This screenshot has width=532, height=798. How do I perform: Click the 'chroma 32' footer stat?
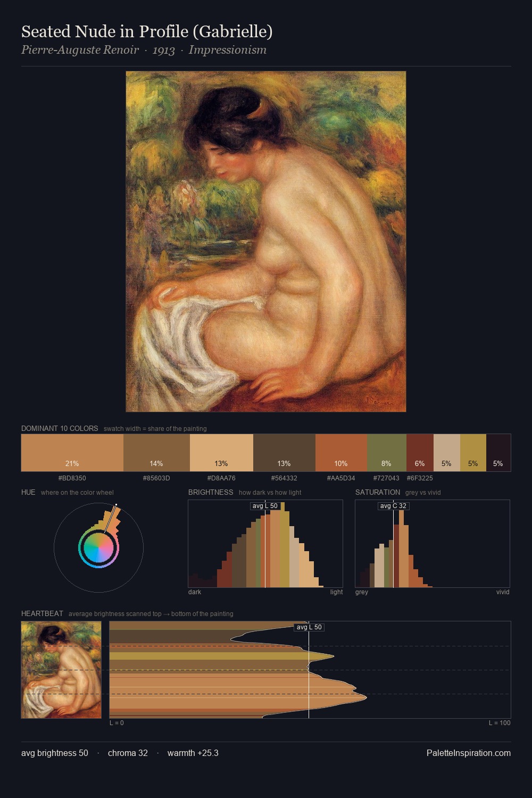tap(128, 753)
